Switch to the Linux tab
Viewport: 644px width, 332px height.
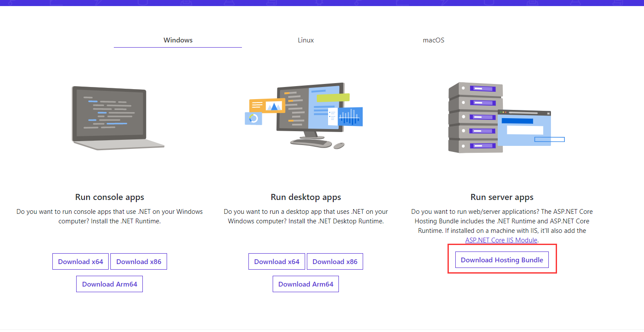pos(306,40)
